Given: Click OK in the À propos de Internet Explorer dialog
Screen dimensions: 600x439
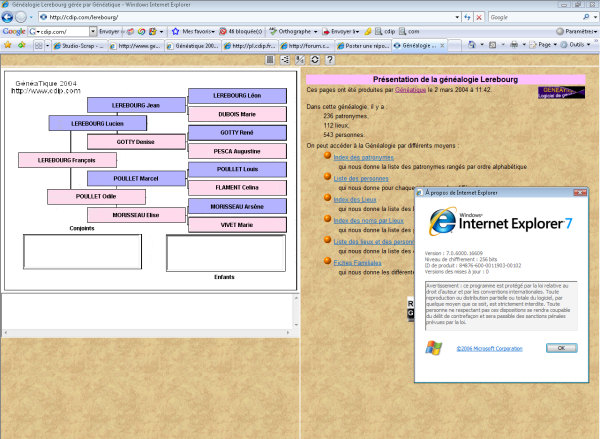Looking at the screenshot, I should pyautogui.click(x=561, y=348).
